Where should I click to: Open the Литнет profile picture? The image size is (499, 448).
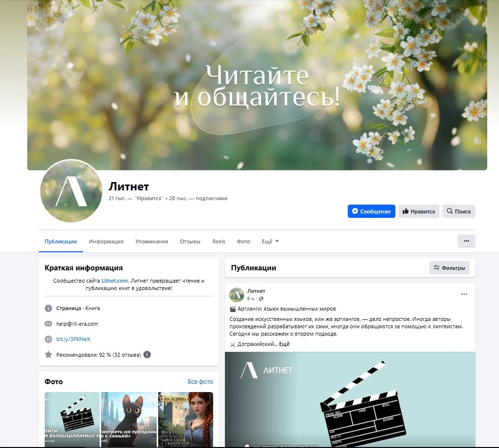click(x=71, y=191)
